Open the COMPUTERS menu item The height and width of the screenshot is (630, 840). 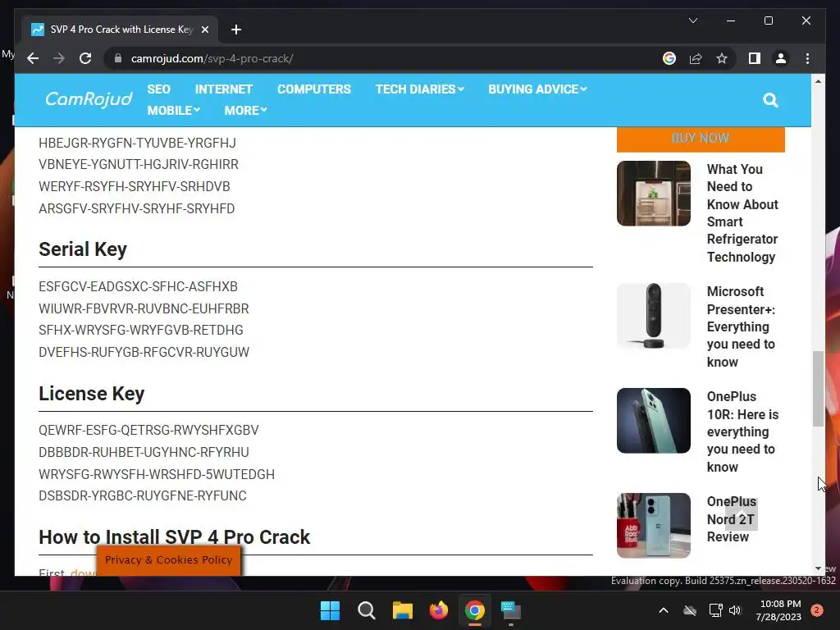pyautogui.click(x=314, y=89)
